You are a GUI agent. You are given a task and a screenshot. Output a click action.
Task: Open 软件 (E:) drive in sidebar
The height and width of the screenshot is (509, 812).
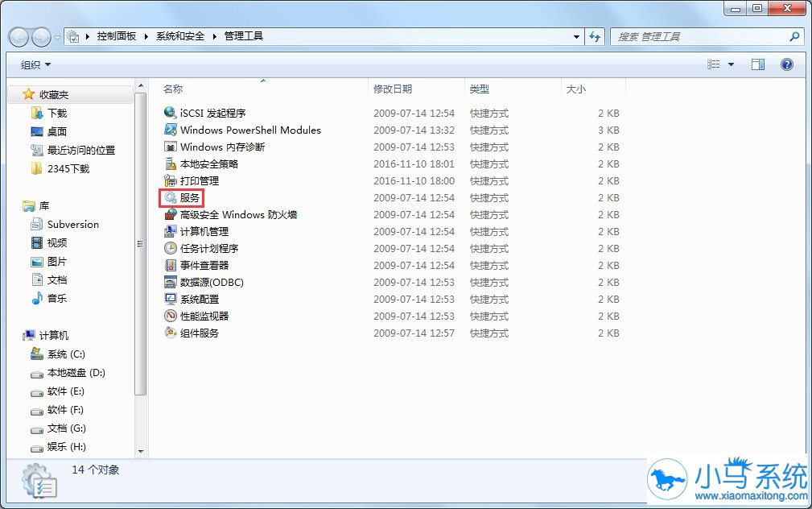pyautogui.click(x=66, y=391)
